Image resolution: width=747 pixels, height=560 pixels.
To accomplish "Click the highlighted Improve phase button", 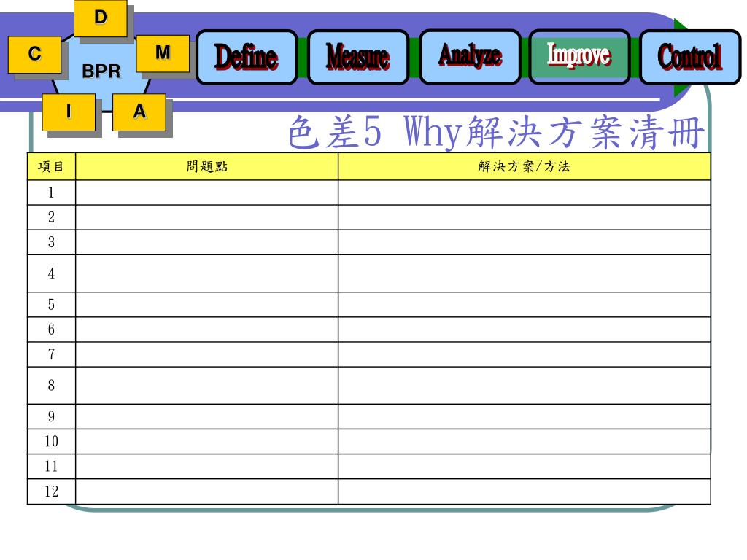I will click(579, 57).
